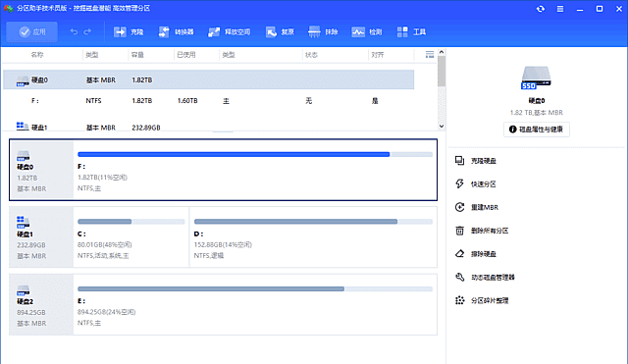The height and width of the screenshot is (364, 628).
Task: Select the F: partition in disk map
Action: click(x=255, y=170)
